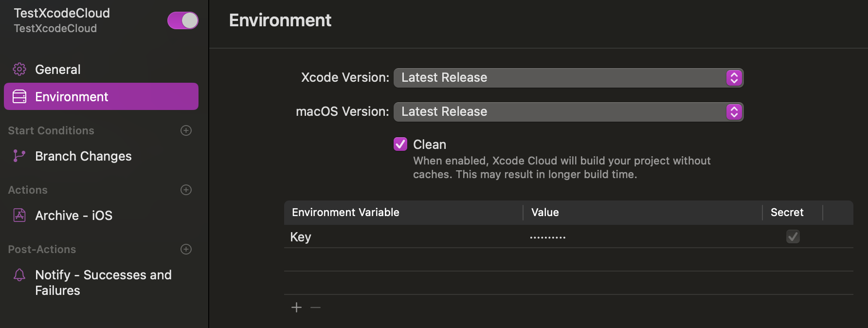
Task: Click the Environment sidebar icon
Action: tap(19, 97)
